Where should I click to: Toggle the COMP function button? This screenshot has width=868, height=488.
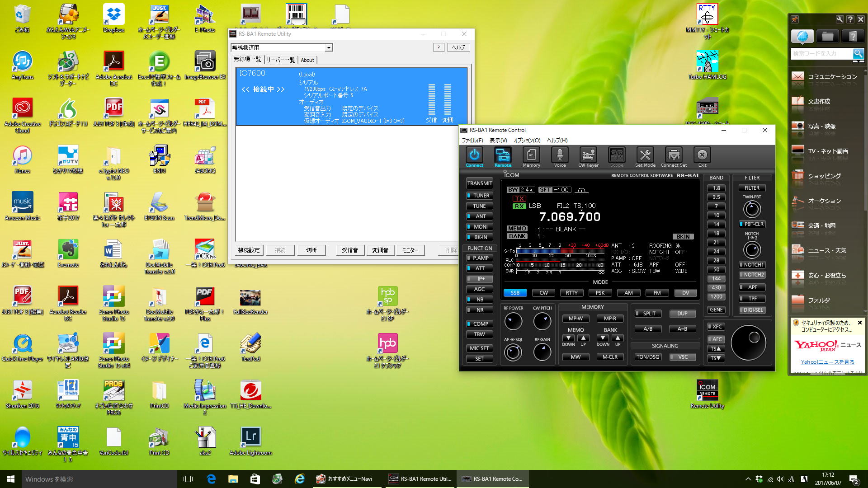click(480, 324)
